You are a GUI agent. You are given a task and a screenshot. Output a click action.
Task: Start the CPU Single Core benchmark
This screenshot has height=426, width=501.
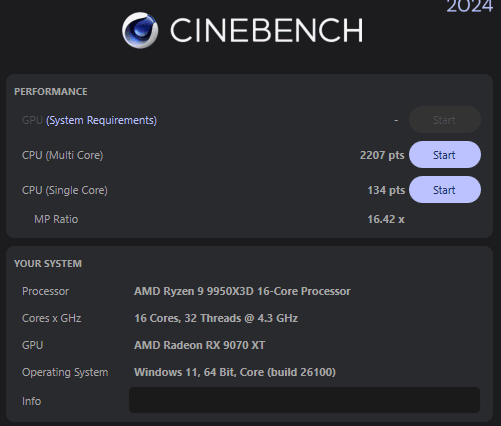point(445,190)
